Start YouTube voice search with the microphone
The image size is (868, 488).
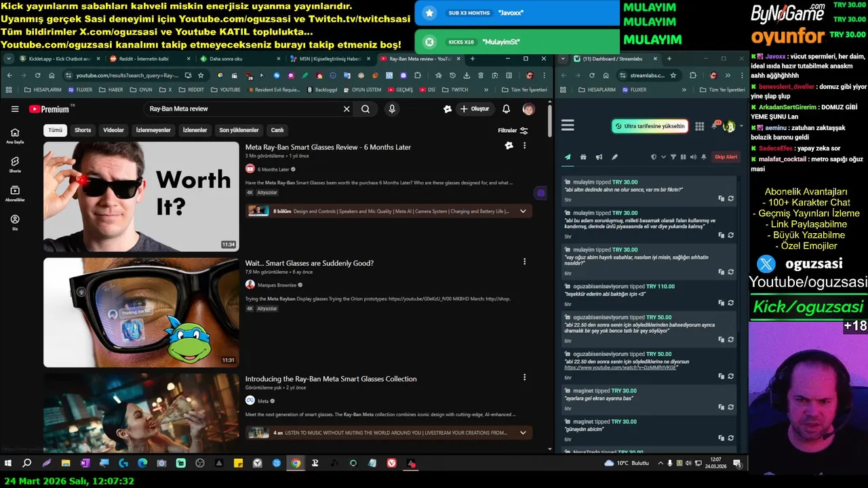pyautogui.click(x=392, y=109)
